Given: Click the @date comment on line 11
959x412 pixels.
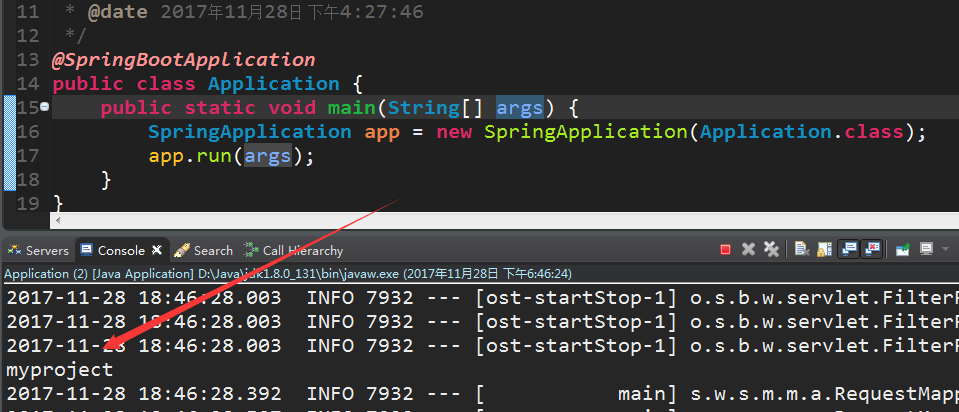Looking at the screenshot, I should [x=256, y=12].
